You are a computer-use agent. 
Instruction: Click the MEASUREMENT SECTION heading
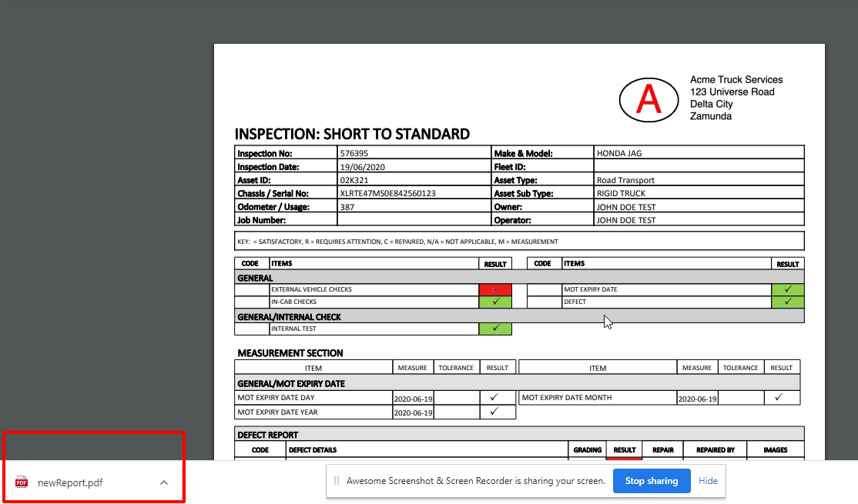(x=290, y=353)
